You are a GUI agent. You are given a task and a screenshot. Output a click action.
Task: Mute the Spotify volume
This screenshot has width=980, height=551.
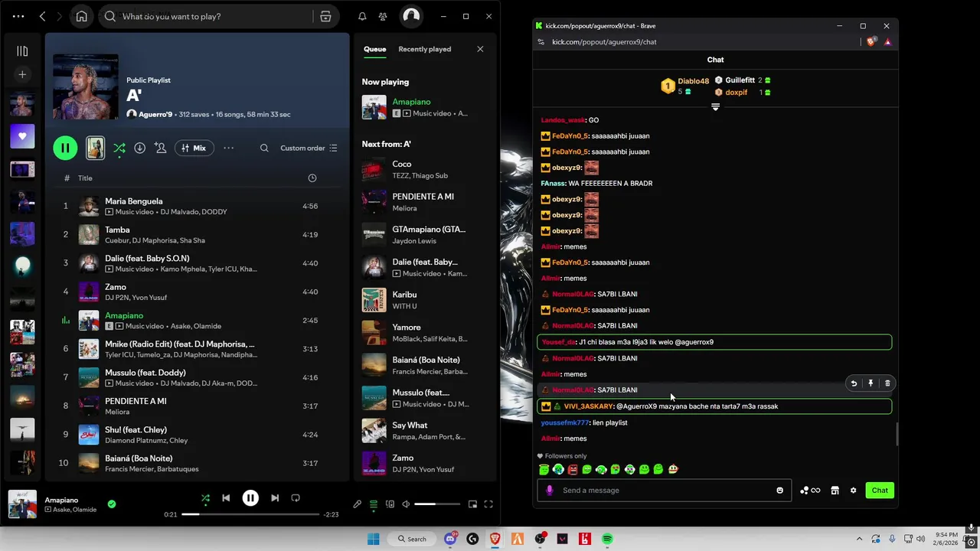406,504
